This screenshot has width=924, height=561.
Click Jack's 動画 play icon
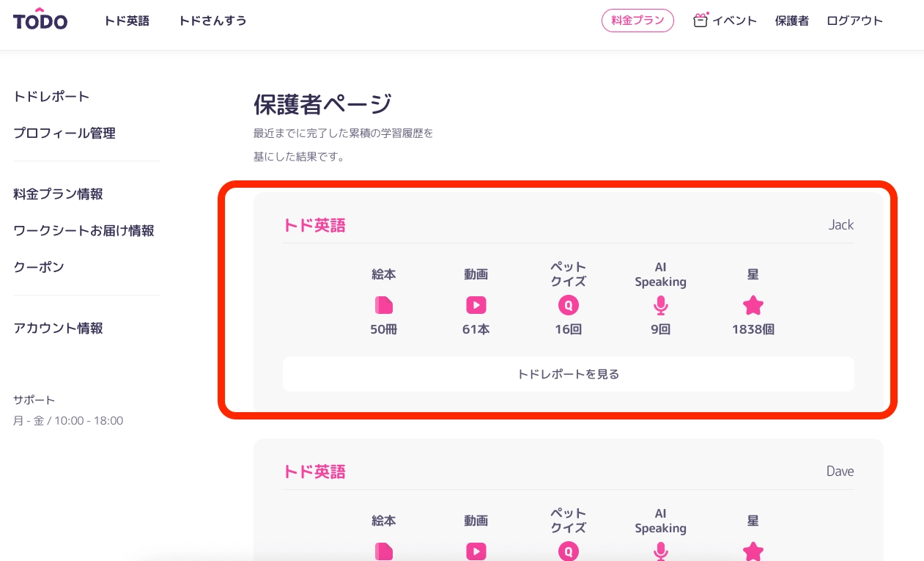pos(476,305)
